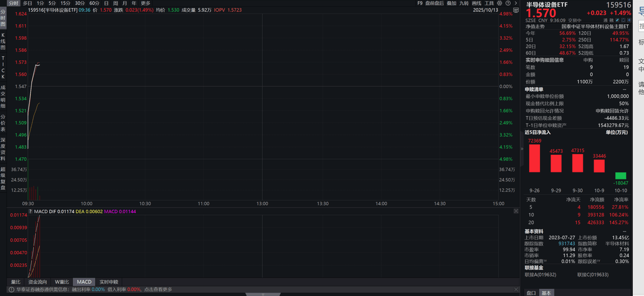Select the 日 daily chart period
The width and height of the screenshot is (644, 296).
point(107,3)
